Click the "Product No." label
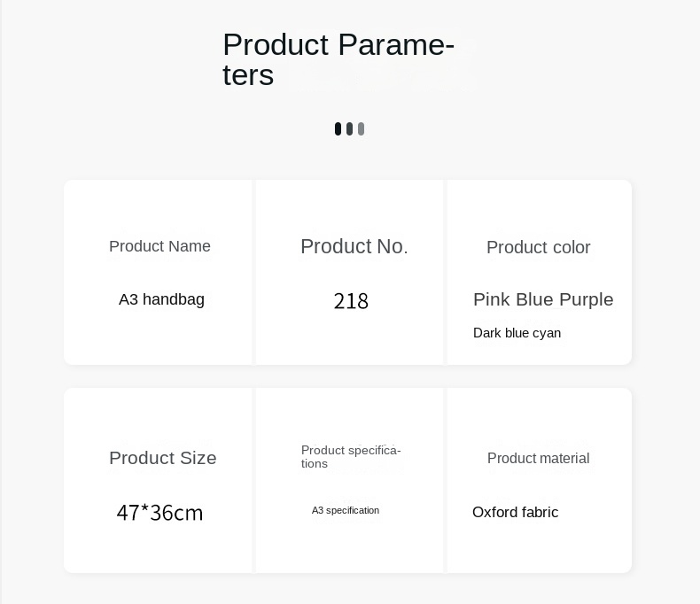700x604 pixels. tap(354, 247)
